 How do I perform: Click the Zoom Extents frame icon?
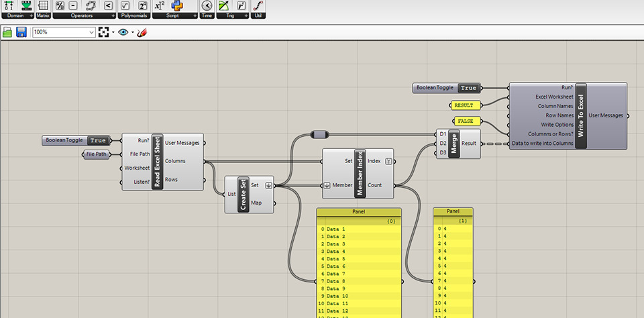pyautogui.click(x=103, y=32)
